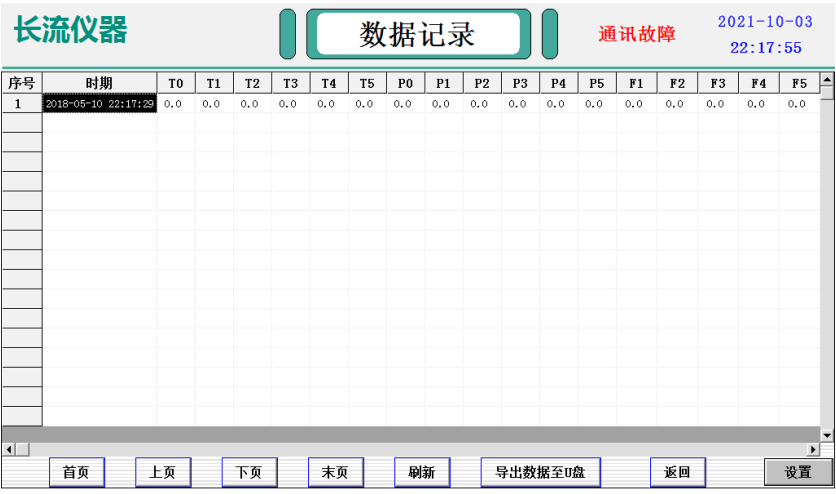The height and width of the screenshot is (494, 836).
Task: Click the horizontal scrollbar right arrow
Action: [x=813, y=449]
